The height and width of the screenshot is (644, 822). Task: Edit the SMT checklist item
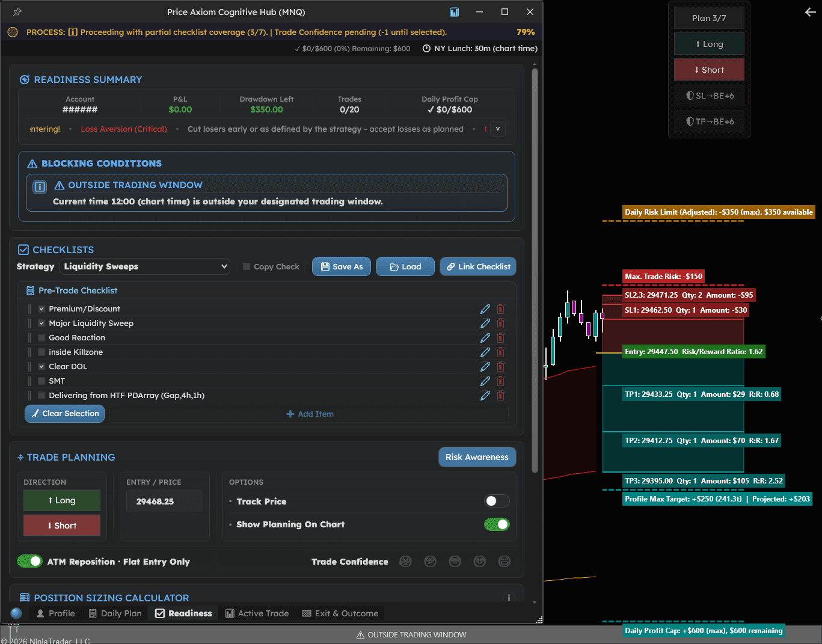click(485, 381)
